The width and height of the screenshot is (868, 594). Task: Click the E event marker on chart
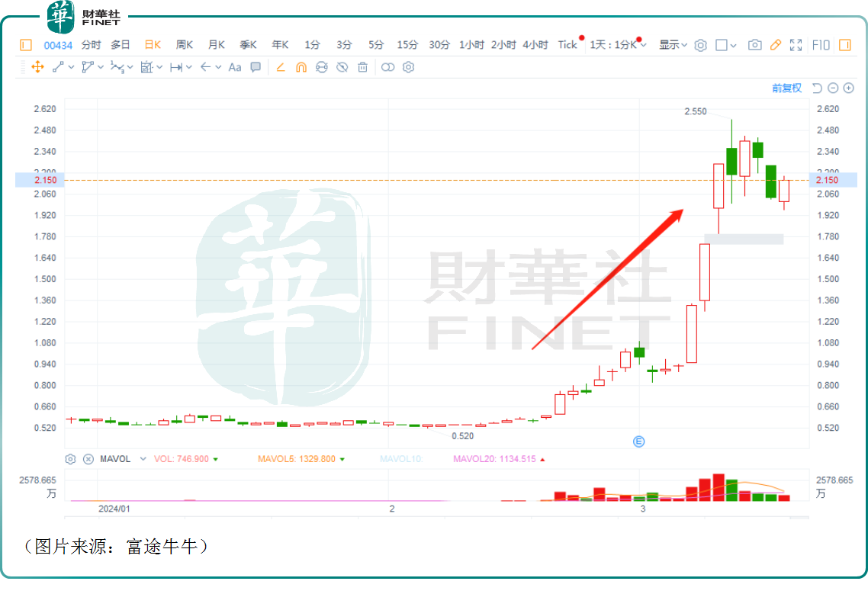tap(639, 441)
